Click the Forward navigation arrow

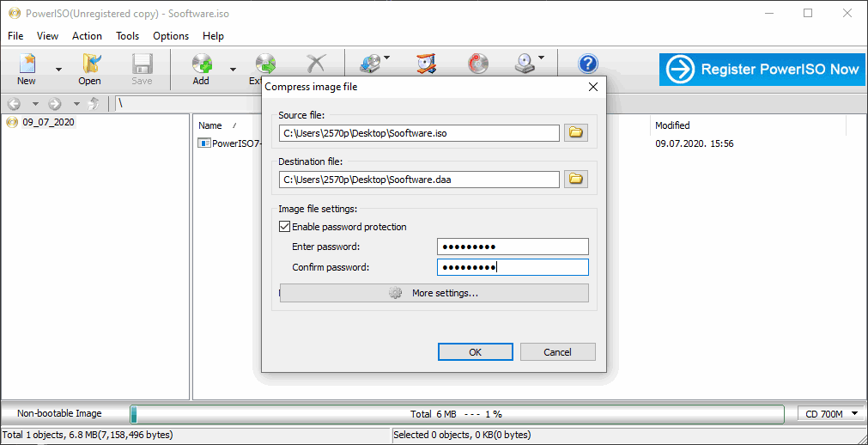54,104
